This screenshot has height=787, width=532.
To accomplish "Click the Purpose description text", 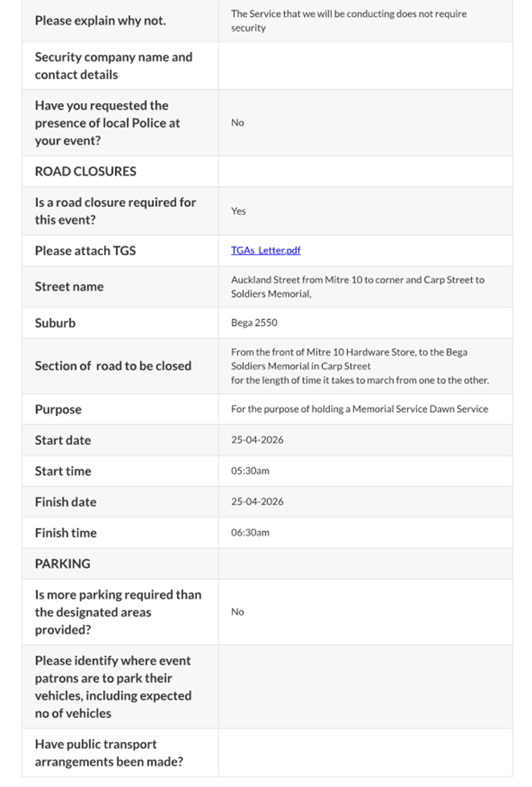I will coord(359,409).
